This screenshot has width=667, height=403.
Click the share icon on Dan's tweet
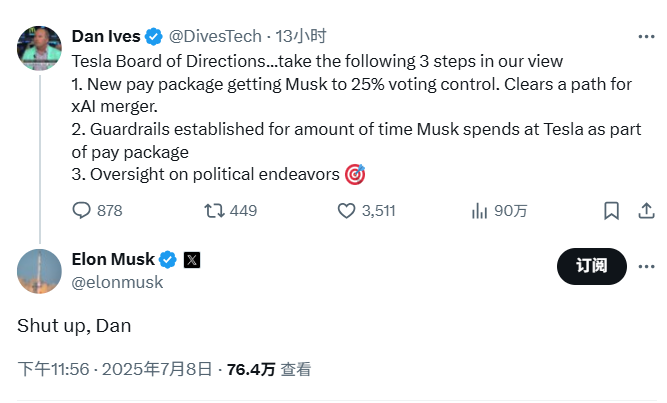click(646, 210)
